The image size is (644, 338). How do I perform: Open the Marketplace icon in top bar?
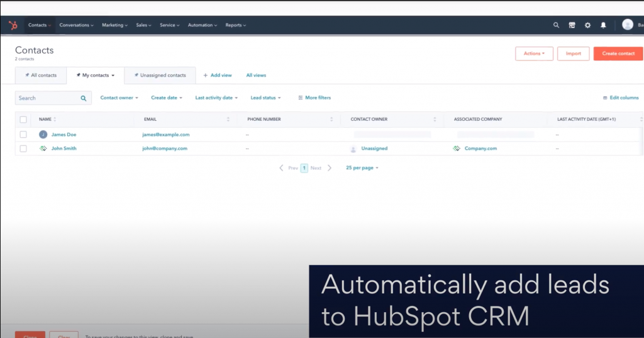[x=572, y=25]
